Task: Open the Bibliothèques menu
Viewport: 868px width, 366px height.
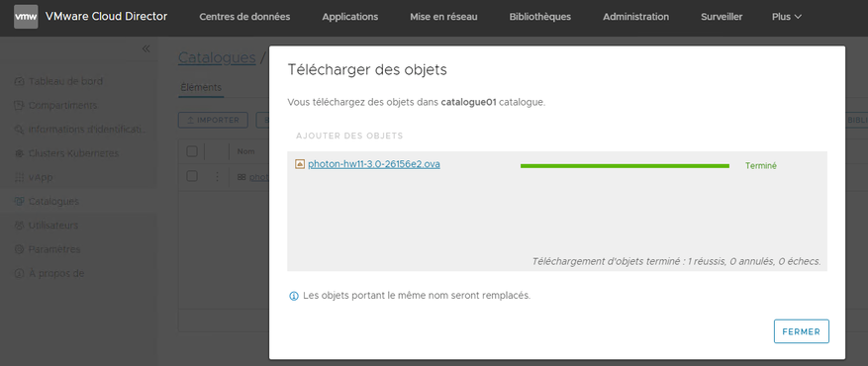Action: coord(539,17)
